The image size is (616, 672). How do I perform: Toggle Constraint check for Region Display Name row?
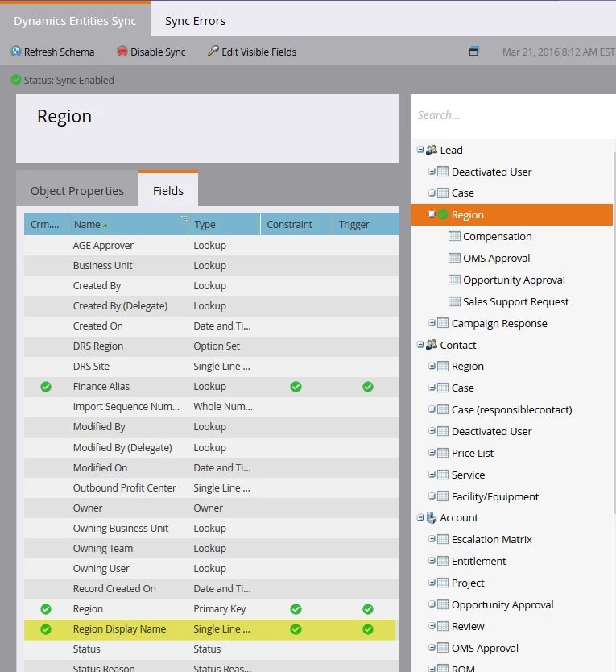click(x=296, y=629)
